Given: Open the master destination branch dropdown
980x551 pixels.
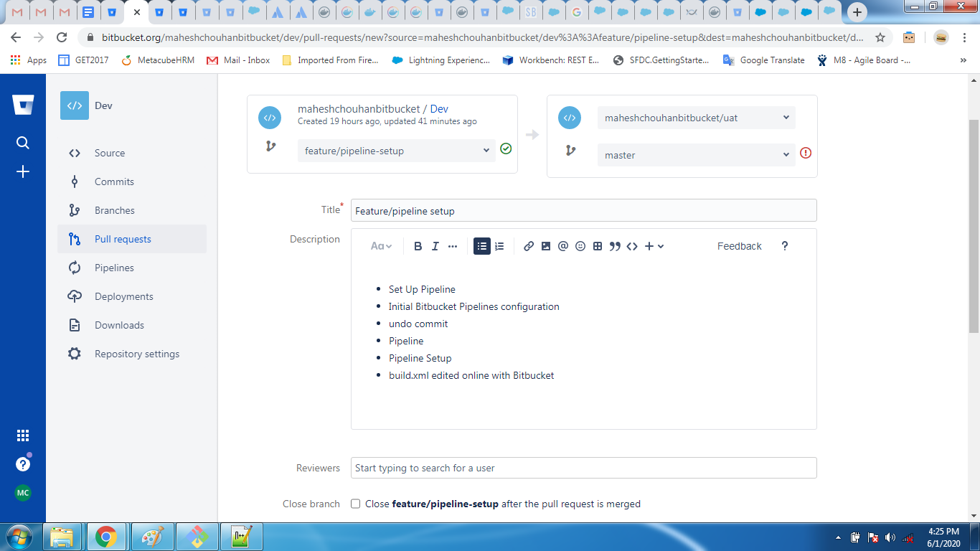Looking at the screenshot, I should coord(695,154).
